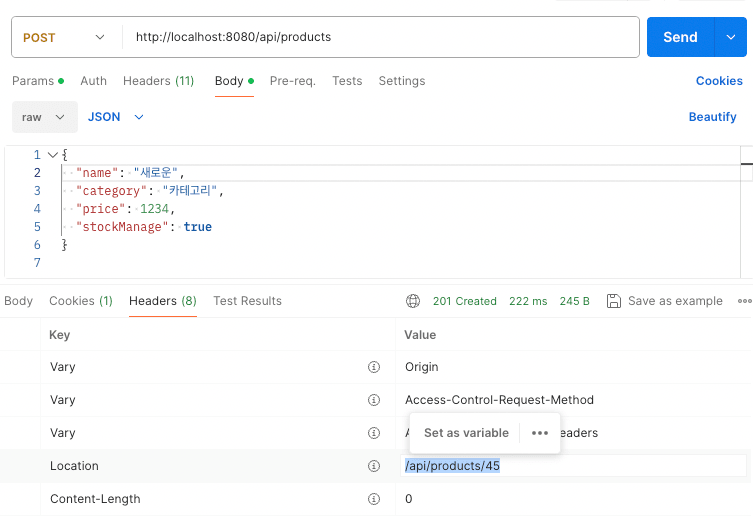Switch to the Pre-req. request tab

292,81
